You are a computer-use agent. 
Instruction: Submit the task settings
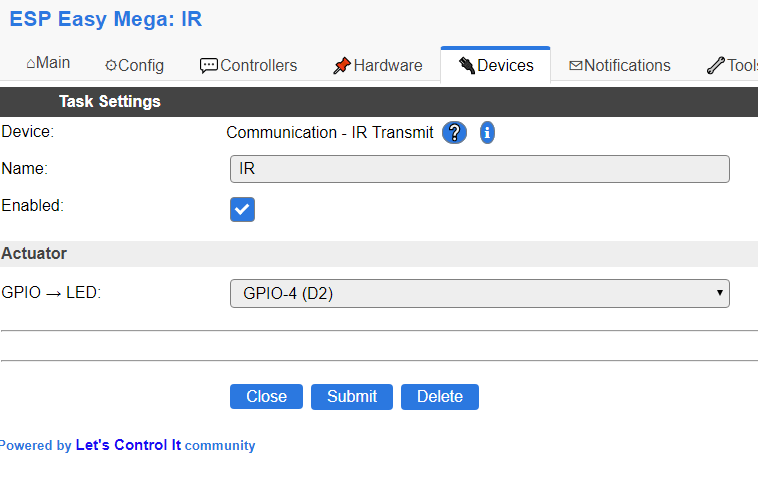click(351, 397)
